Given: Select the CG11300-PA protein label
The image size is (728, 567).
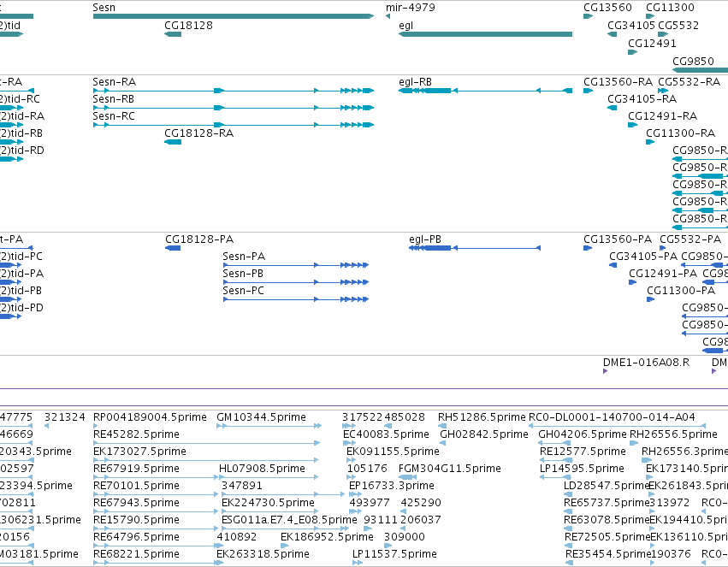Looking at the screenshot, I should pyautogui.click(x=681, y=291).
